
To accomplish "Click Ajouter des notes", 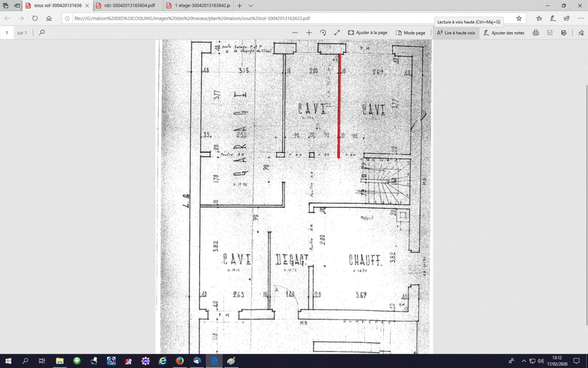I will (503, 33).
